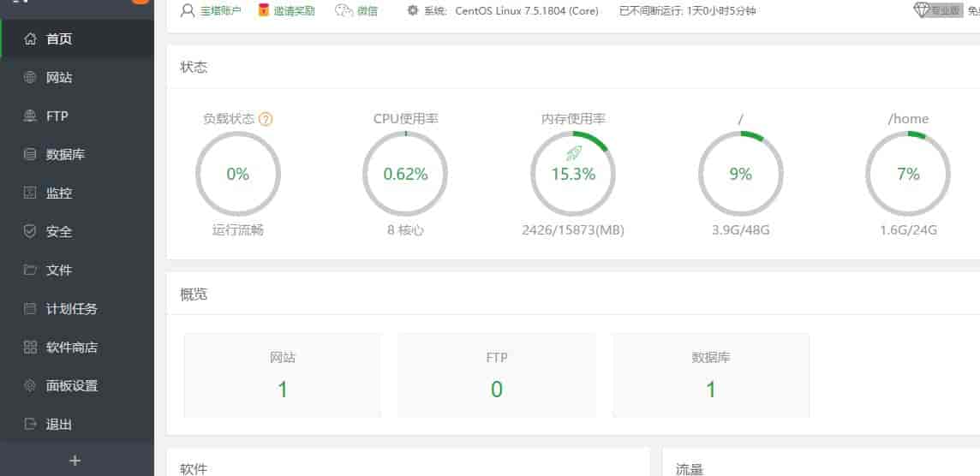
Task: Click the grid icon for 软件商店
Action: pos(31,347)
